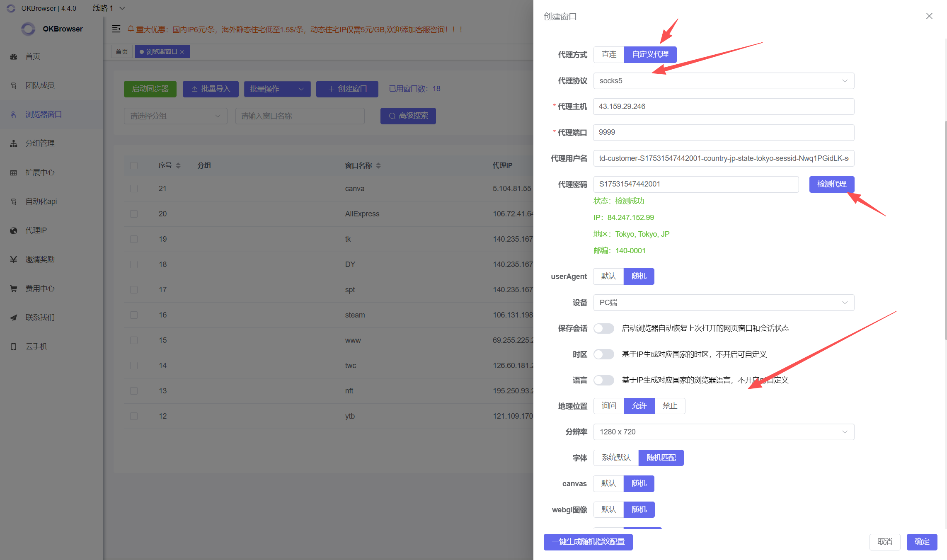Viewport: 947px width, 560px height.
Task: Click the 分组管理 sidebar icon
Action: [x=14, y=143]
